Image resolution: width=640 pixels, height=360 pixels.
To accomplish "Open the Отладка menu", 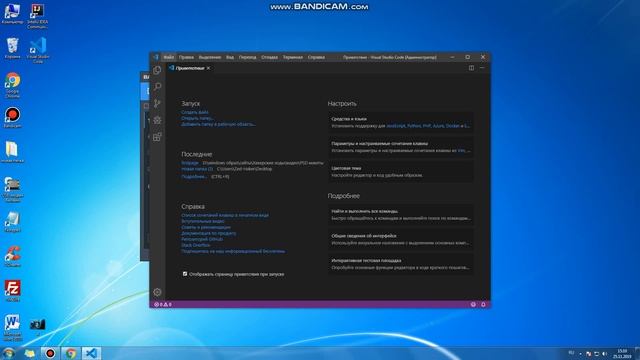I will coord(269,58).
